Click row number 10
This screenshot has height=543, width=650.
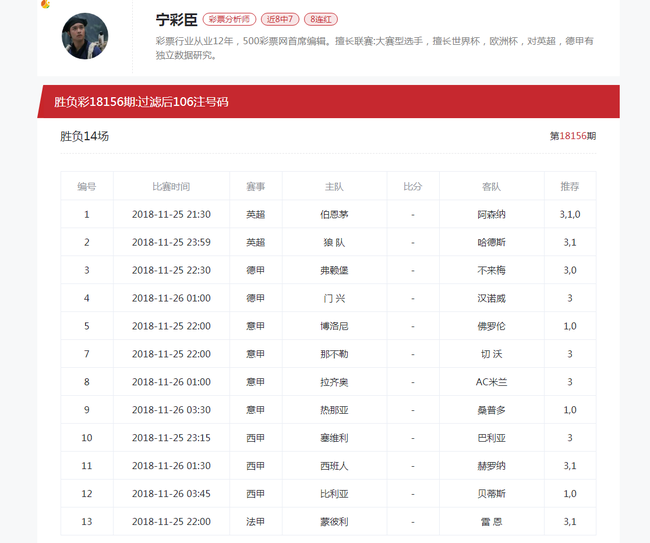pos(87,438)
